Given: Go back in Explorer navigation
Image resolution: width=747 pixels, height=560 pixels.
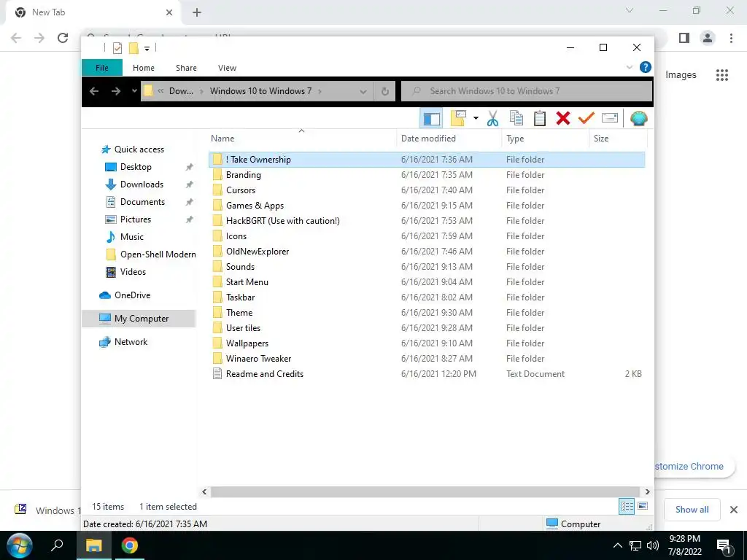Looking at the screenshot, I should (94, 91).
